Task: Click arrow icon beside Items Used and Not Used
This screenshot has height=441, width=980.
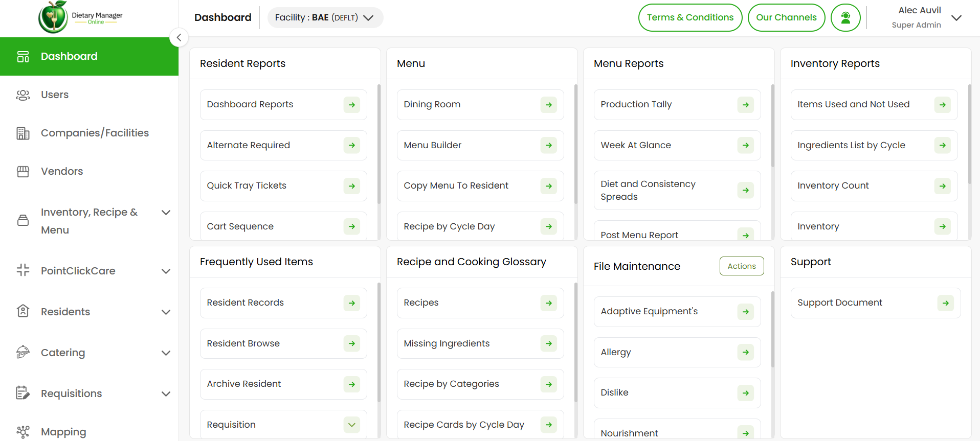Action: [x=942, y=105]
